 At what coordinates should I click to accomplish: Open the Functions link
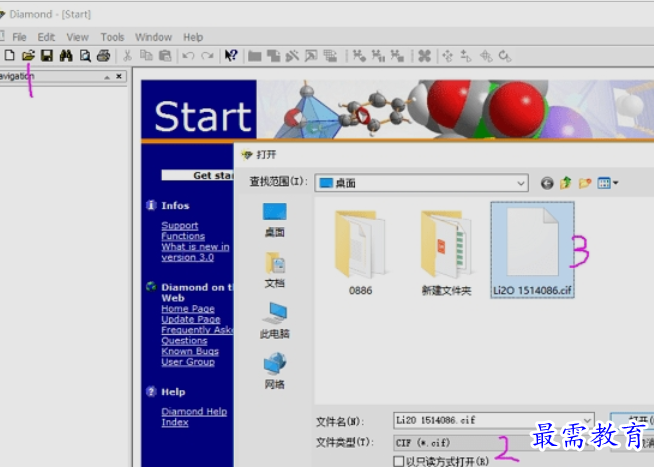[x=183, y=236]
